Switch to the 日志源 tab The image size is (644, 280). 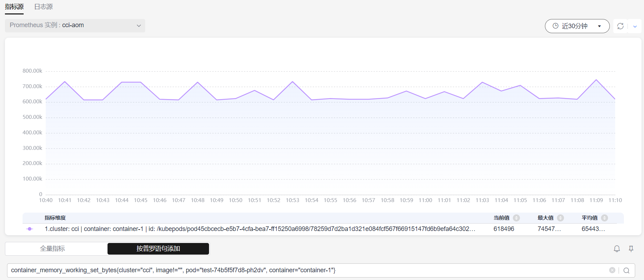point(43,7)
